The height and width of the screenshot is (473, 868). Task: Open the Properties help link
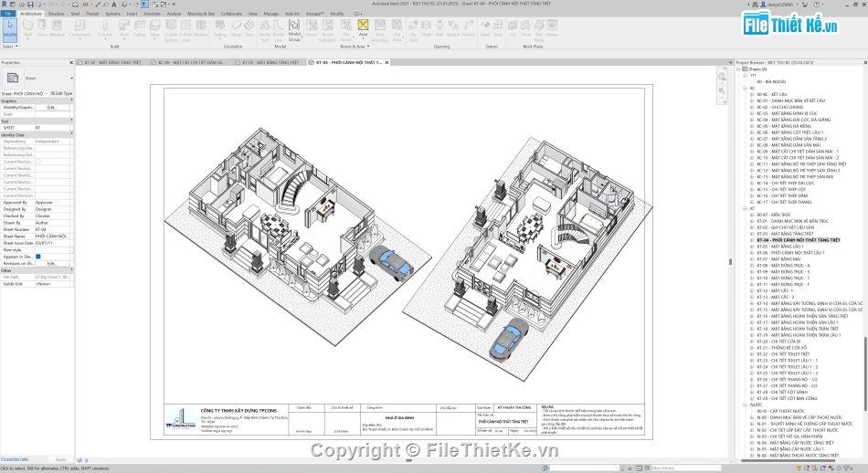click(15, 459)
